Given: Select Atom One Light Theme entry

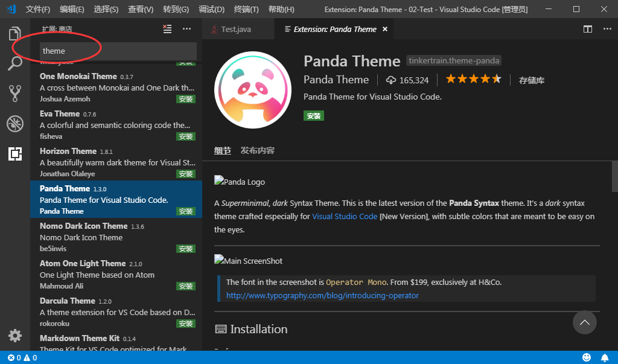Looking at the screenshot, I should tap(116, 274).
